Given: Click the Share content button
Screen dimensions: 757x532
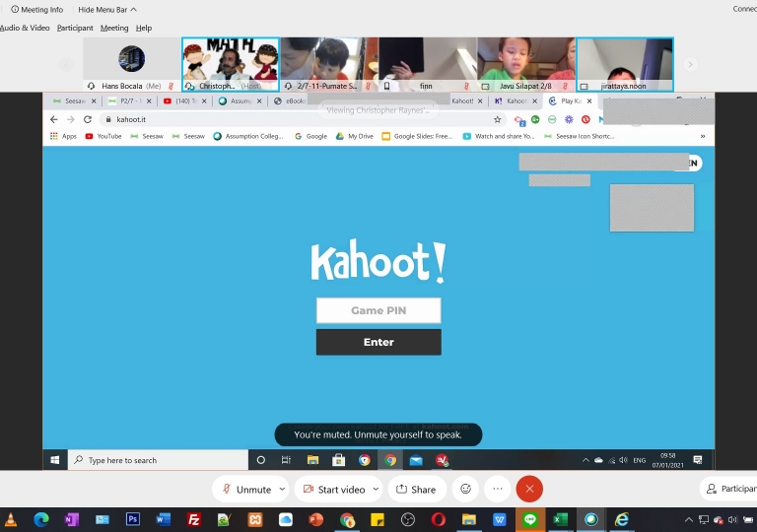Looking at the screenshot, I should pos(416,489).
